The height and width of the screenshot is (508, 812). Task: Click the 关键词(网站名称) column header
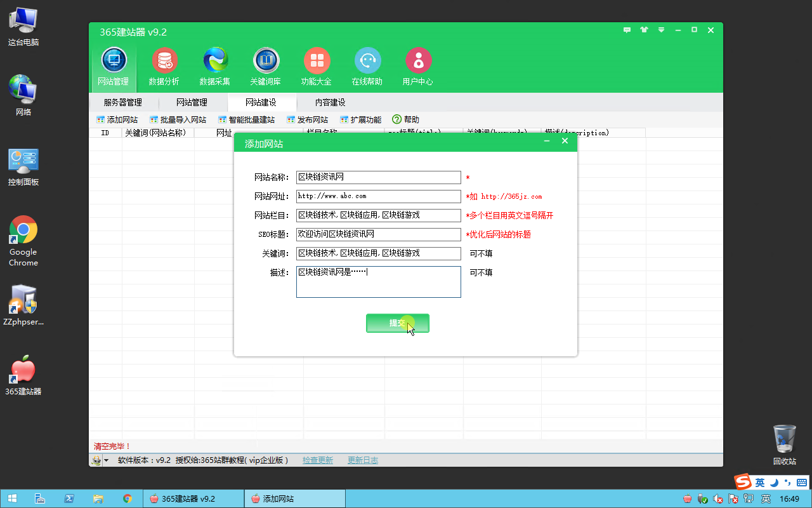pyautogui.click(x=158, y=133)
